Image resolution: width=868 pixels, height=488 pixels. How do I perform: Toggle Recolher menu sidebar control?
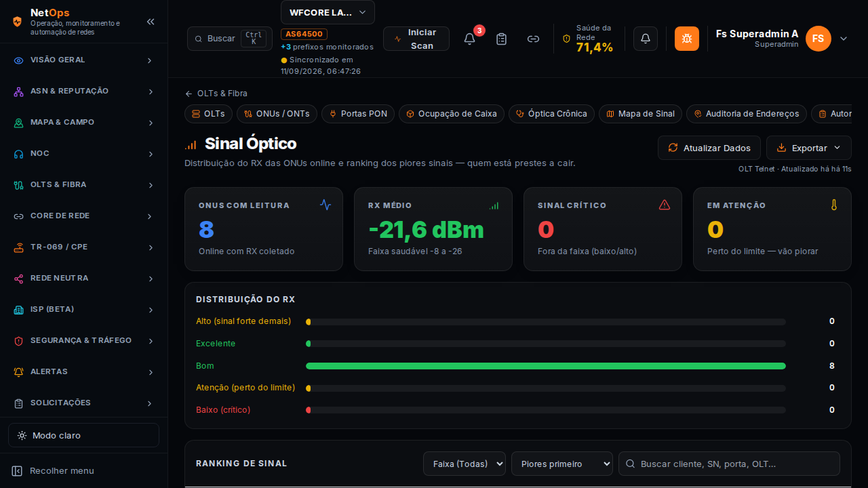[54, 470]
